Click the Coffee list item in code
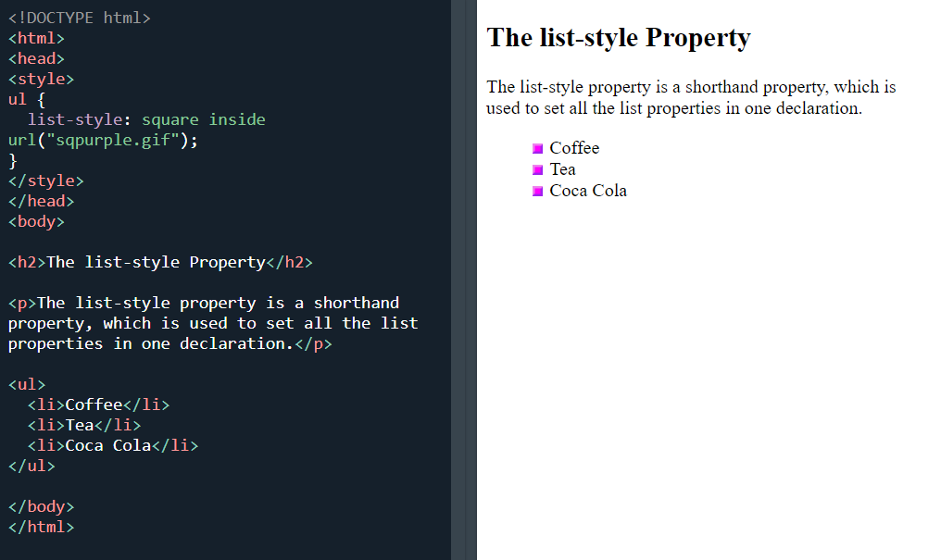941x560 pixels. (93, 404)
